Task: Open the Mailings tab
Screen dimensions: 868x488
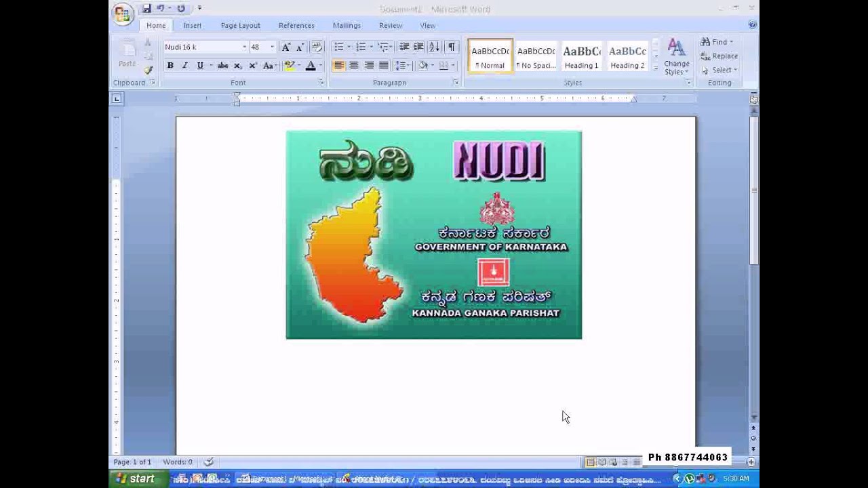Action: coord(347,25)
